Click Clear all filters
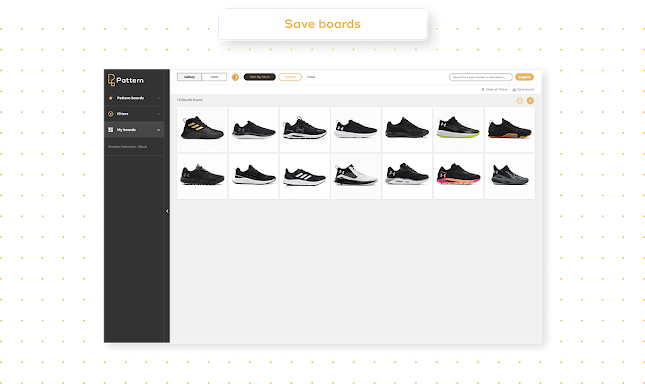The image size is (645, 384). [x=494, y=89]
